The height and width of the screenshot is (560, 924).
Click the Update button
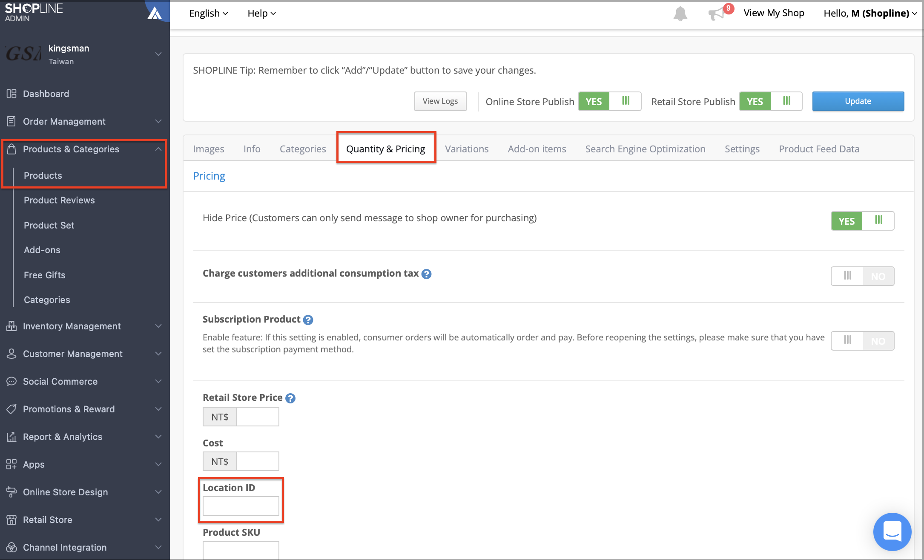858,101
